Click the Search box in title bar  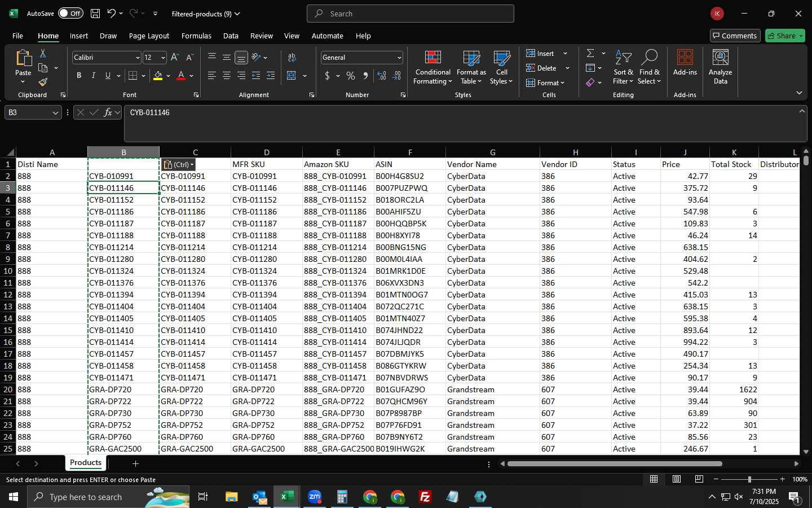(x=411, y=14)
